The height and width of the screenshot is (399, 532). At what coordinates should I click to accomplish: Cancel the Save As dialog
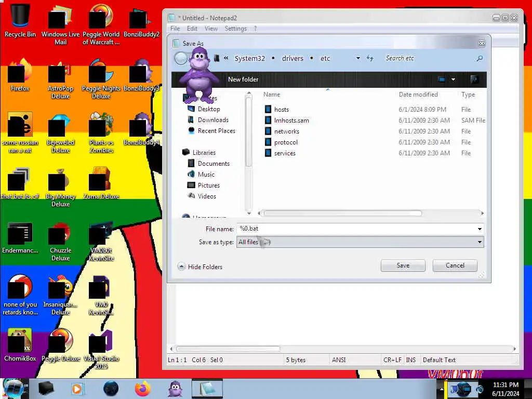[x=455, y=265]
